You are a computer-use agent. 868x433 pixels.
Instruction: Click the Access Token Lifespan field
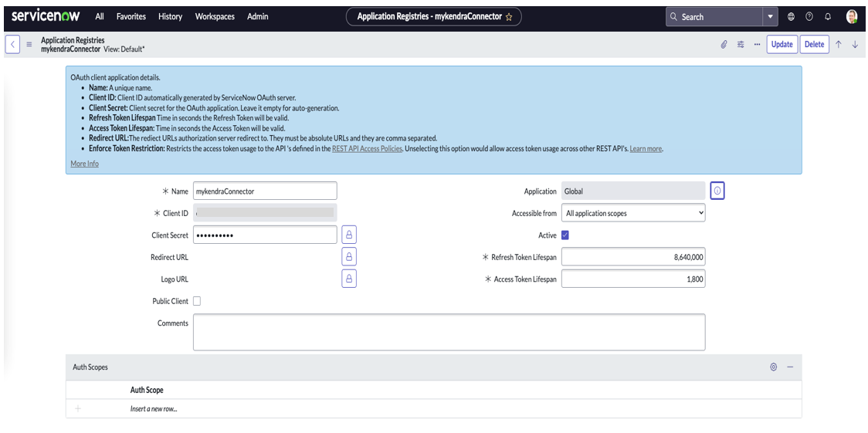point(633,279)
